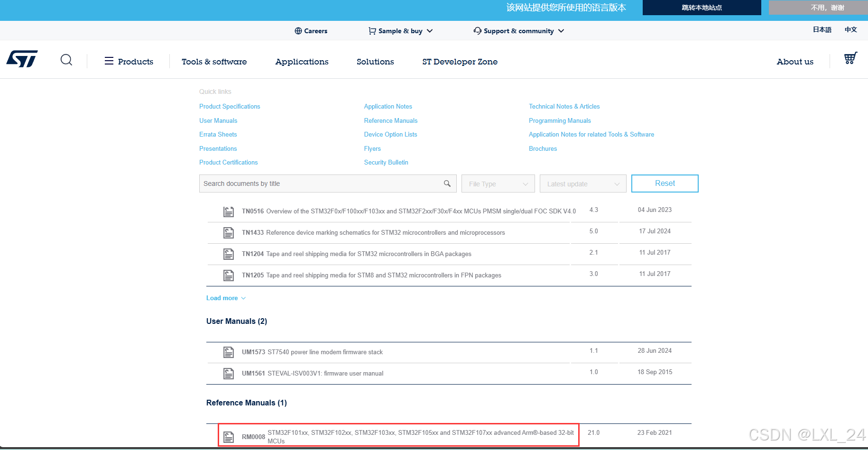Jump to Security Bulletin quick link
The width and height of the screenshot is (868, 450).
(x=386, y=163)
